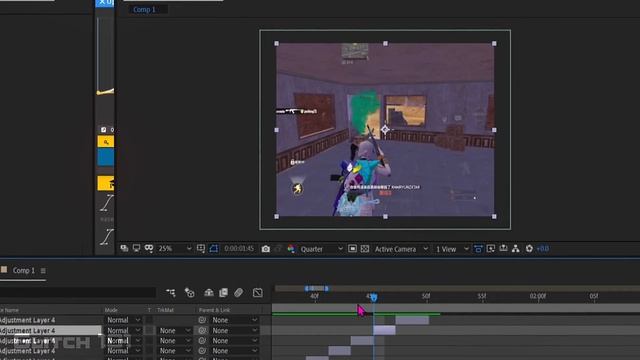The width and height of the screenshot is (640, 360).
Task: Toggle the transparency grid
Action: point(365,249)
